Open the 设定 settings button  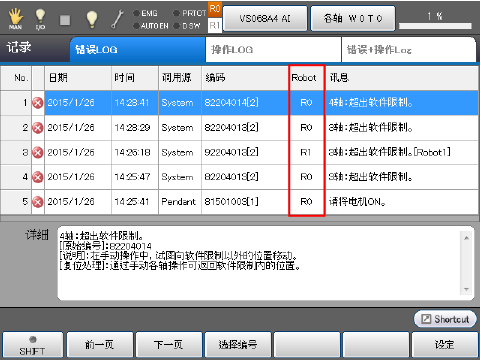[445, 345]
